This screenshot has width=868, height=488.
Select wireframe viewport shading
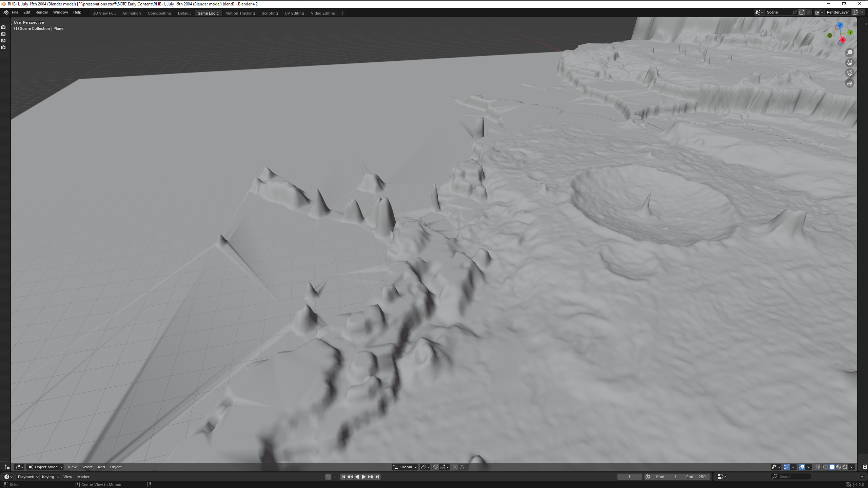click(825, 467)
